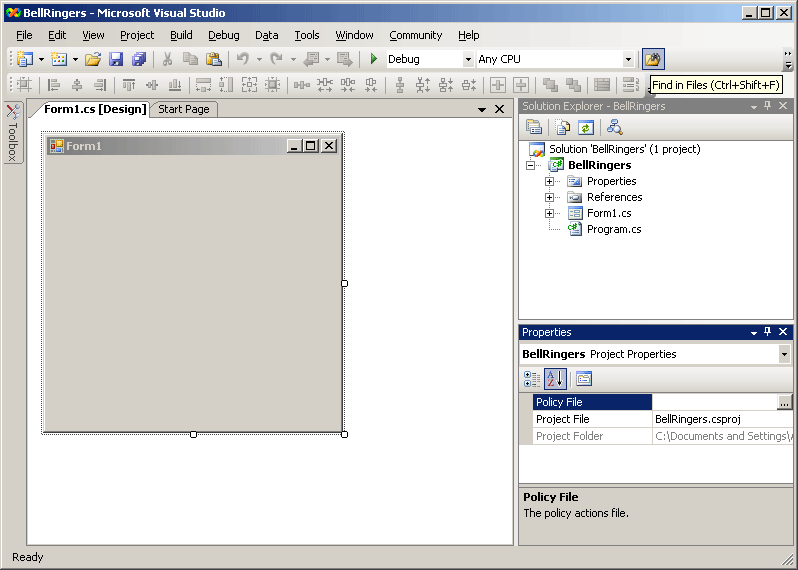This screenshot has width=798, height=570.
Task: Switch to the Start Page tab
Action: (x=184, y=109)
